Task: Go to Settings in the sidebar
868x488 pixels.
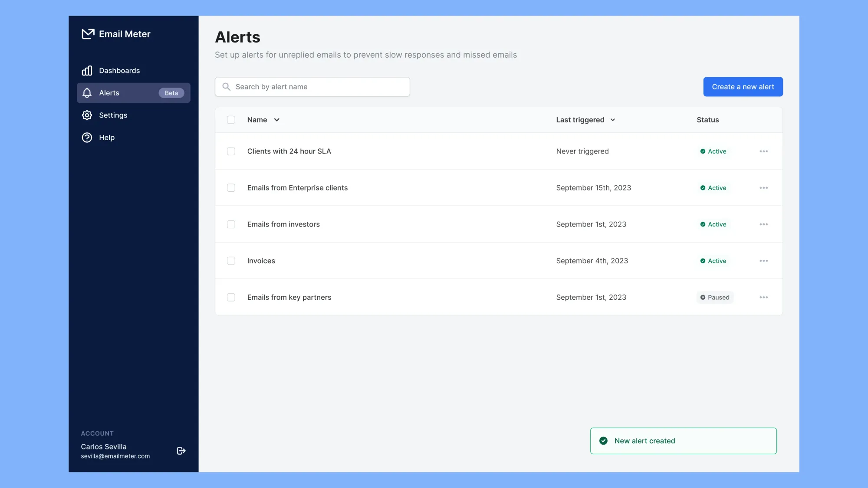Action: tap(134, 115)
